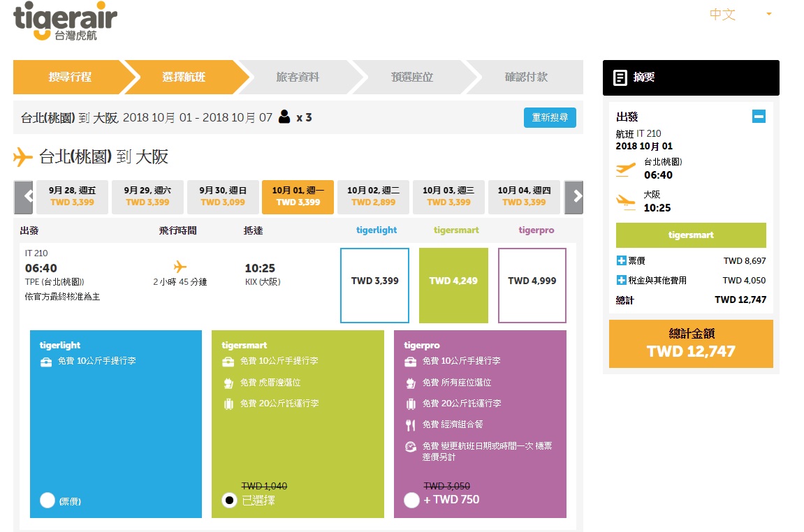Image resolution: width=804 pixels, height=532 pixels.
Task: Click the next dates right arrow
Action: point(573,197)
